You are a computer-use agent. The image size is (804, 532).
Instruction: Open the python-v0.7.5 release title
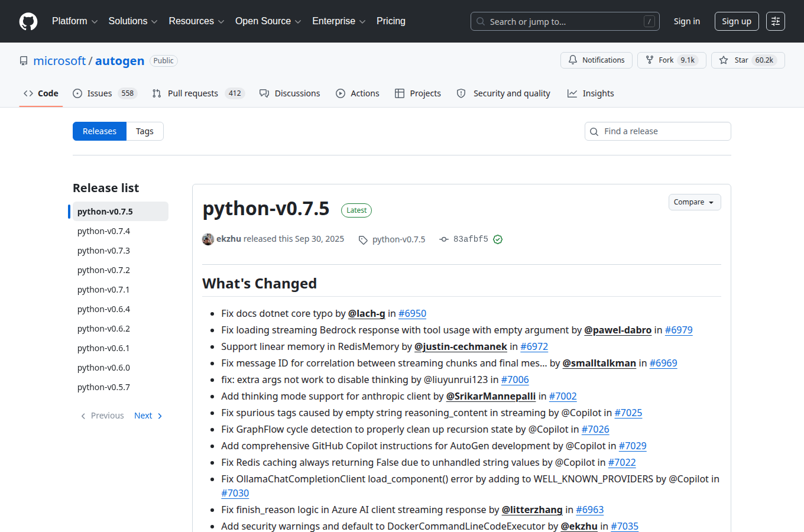[265, 209]
